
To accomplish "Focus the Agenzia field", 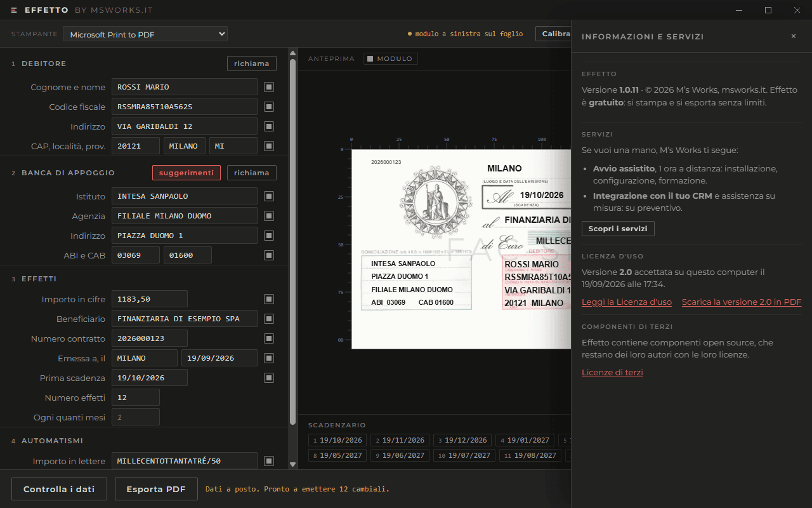I will 185,216.
